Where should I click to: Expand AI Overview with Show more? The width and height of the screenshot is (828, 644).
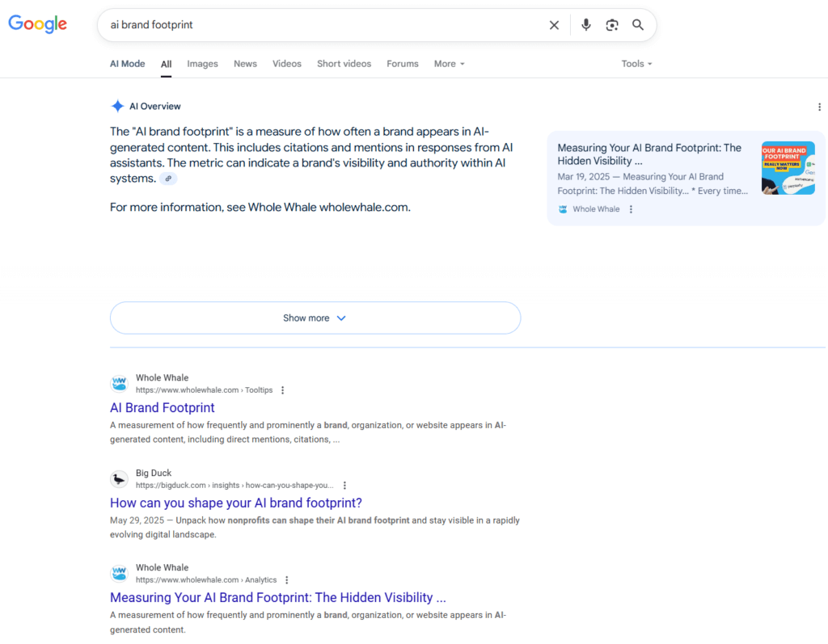pyautogui.click(x=315, y=318)
